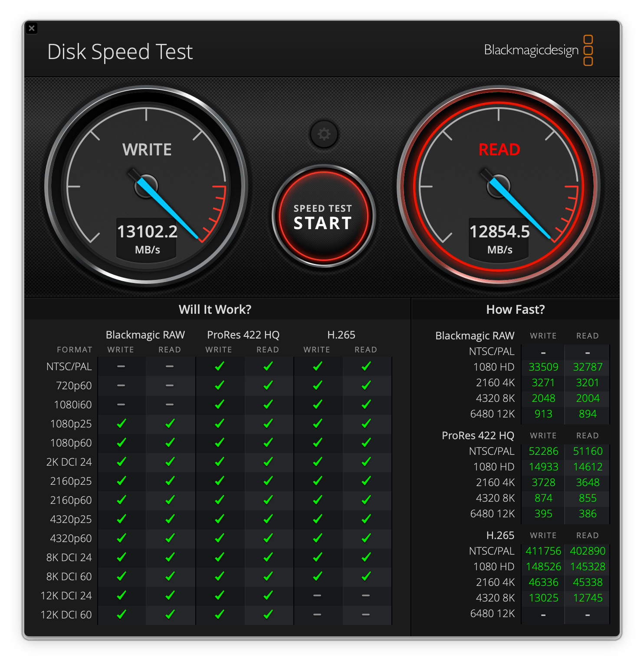
Task: Click the Blackmagic RAW read dash for 720p60
Action: tap(170, 385)
